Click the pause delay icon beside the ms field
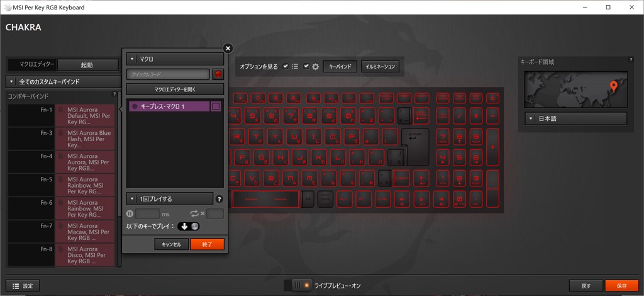Screen dimensions: 644x296 click(x=130, y=213)
